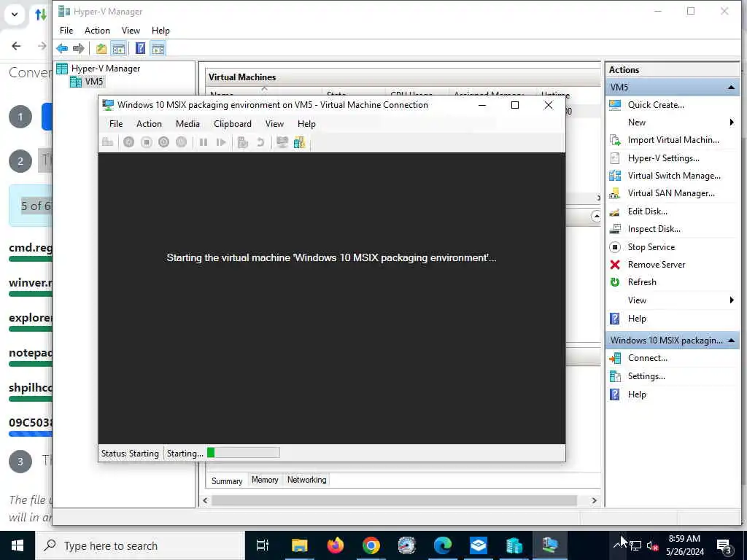Click the Back arrow in Hyper-V Manager toolbar
Screen dimensions: 747x560
pyautogui.click(x=62, y=48)
